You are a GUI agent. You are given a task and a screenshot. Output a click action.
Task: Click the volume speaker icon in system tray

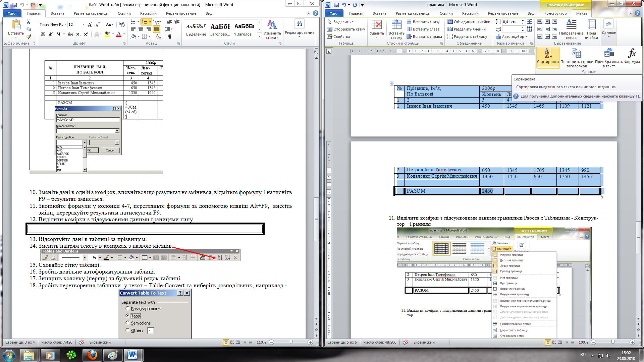(x=608, y=356)
